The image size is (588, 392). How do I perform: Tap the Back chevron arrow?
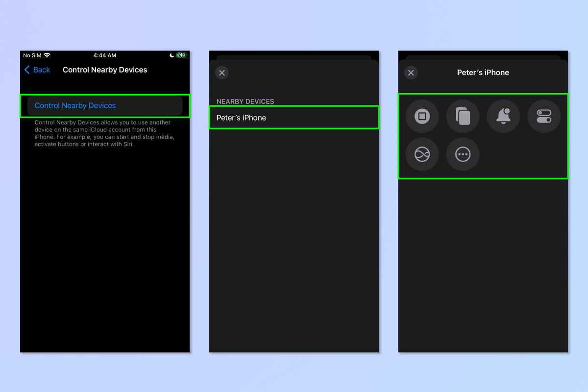pyautogui.click(x=28, y=70)
